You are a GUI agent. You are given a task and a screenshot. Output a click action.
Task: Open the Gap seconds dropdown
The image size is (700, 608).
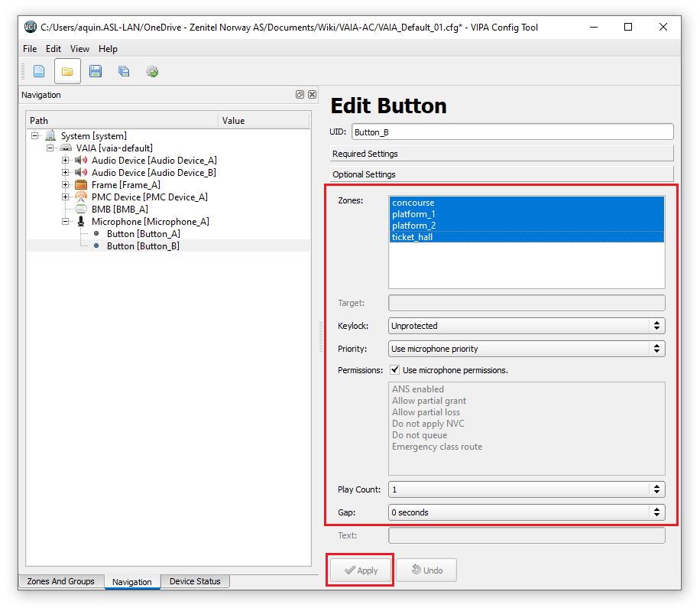point(526,512)
